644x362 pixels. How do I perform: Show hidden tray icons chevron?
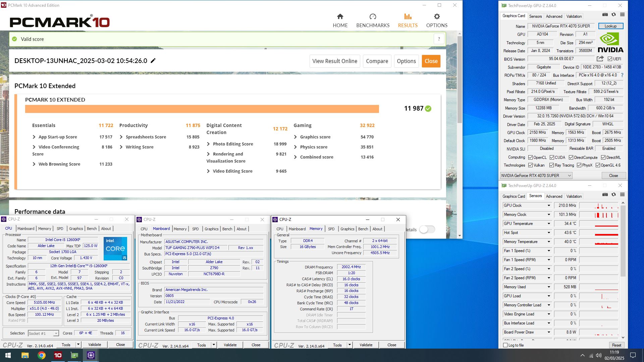tap(582, 355)
